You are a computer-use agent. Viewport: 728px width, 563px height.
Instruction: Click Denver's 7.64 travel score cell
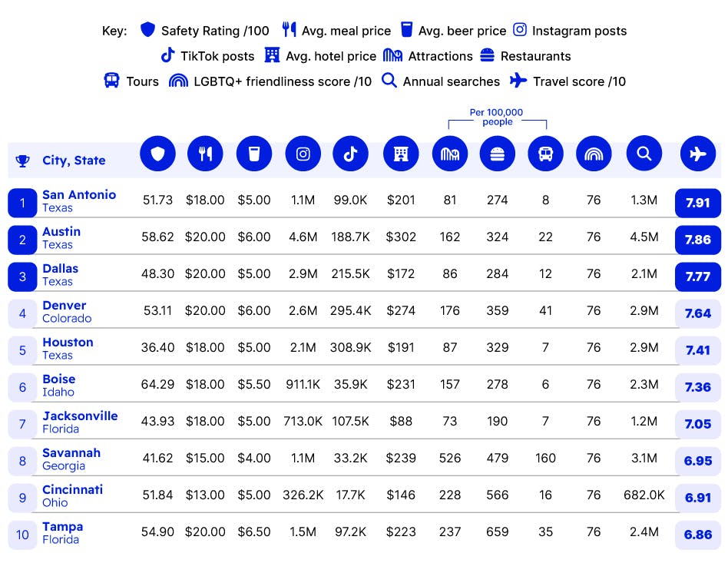click(x=698, y=313)
